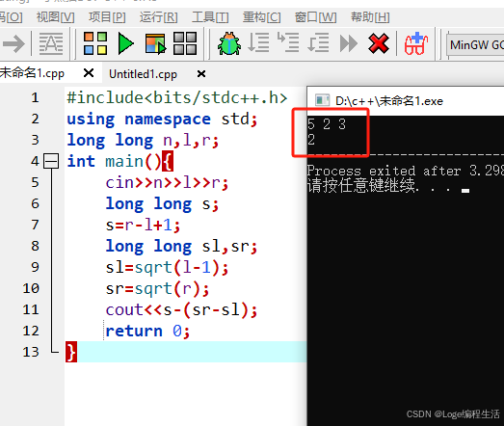
Task: Open the 项目[P] menu
Action: pyautogui.click(x=107, y=17)
